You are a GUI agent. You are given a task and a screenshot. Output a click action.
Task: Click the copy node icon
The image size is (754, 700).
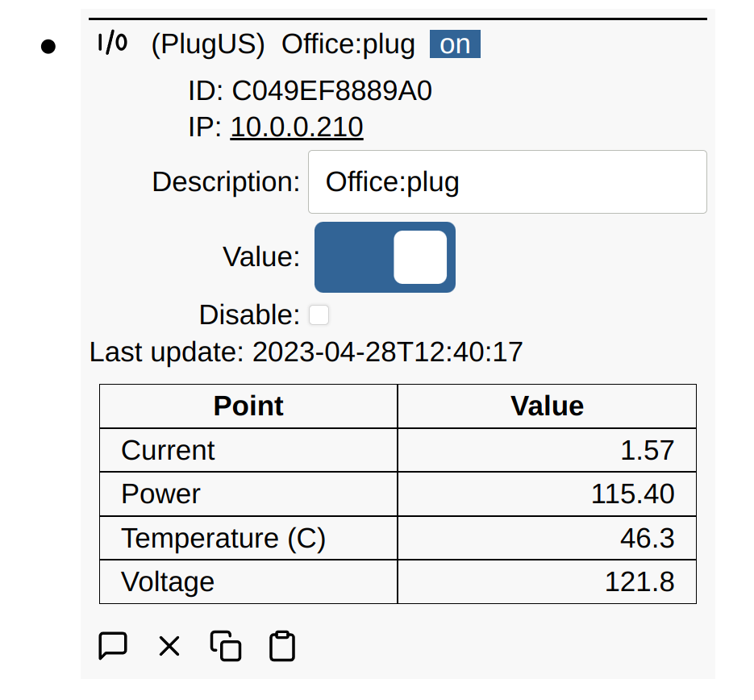click(226, 646)
